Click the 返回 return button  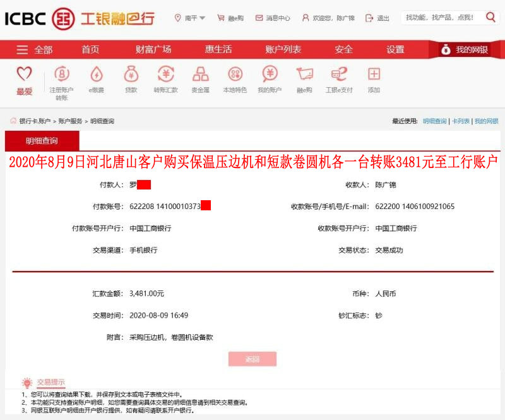tap(252, 358)
